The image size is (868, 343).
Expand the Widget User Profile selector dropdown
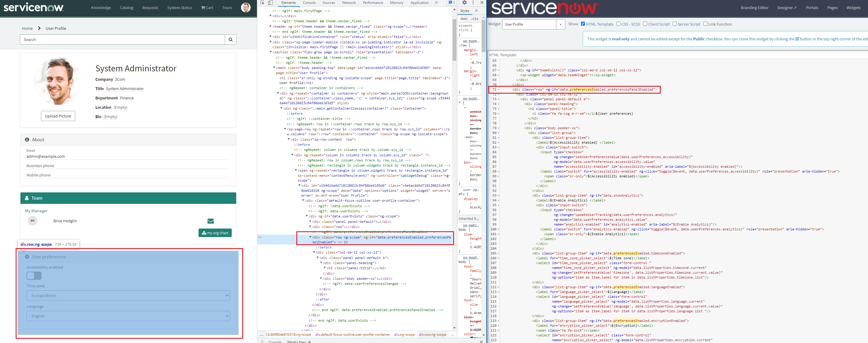tap(561, 24)
